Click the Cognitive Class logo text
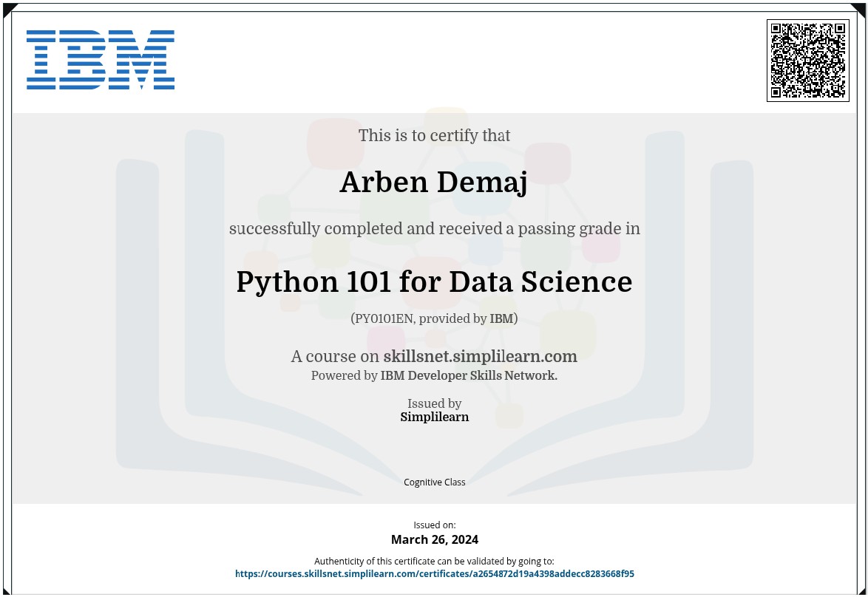The width and height of the screenshot is (868, 597). pyautogui.click(x=434, y=482)
